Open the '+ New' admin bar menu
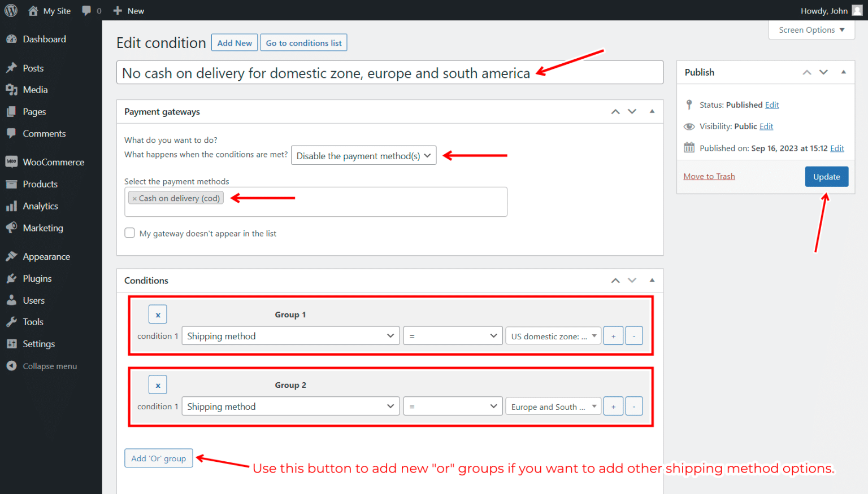Viewport: 868px width, 494px height. pyautogui.click(x=128, y=10)
